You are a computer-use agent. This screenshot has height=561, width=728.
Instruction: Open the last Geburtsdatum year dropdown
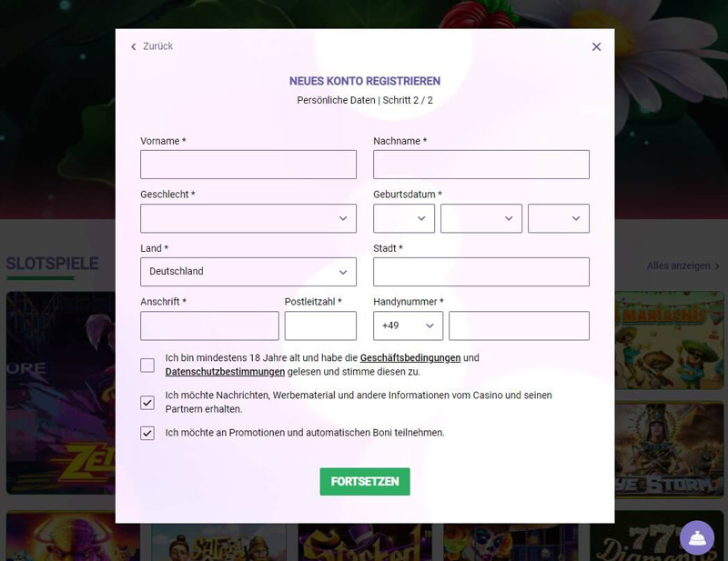(x=559, y=218)
